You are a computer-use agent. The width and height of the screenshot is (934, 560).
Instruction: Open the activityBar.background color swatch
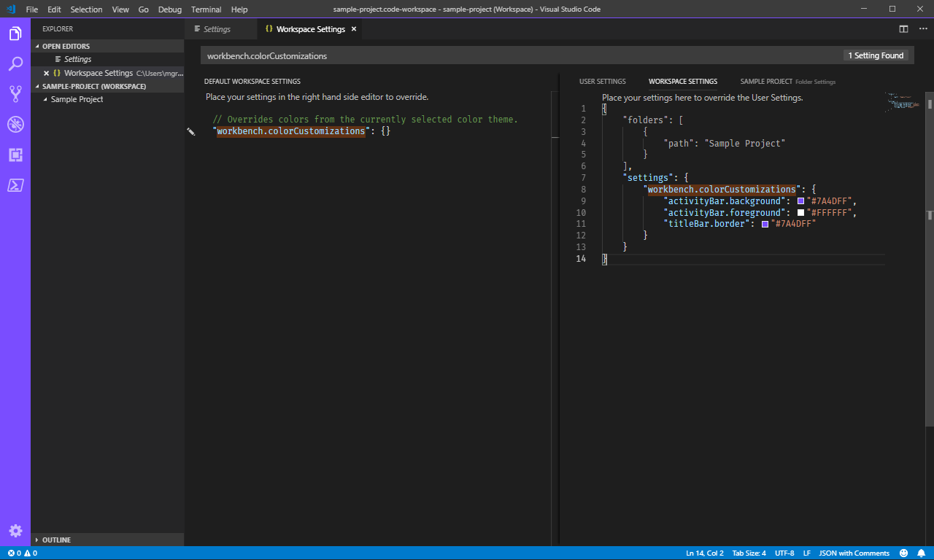[x=800, y=201]
